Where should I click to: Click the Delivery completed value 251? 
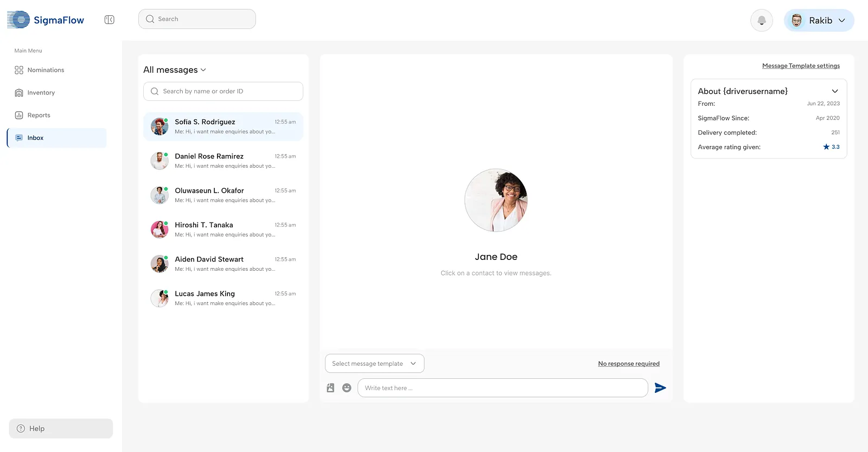tap(835, 132)
